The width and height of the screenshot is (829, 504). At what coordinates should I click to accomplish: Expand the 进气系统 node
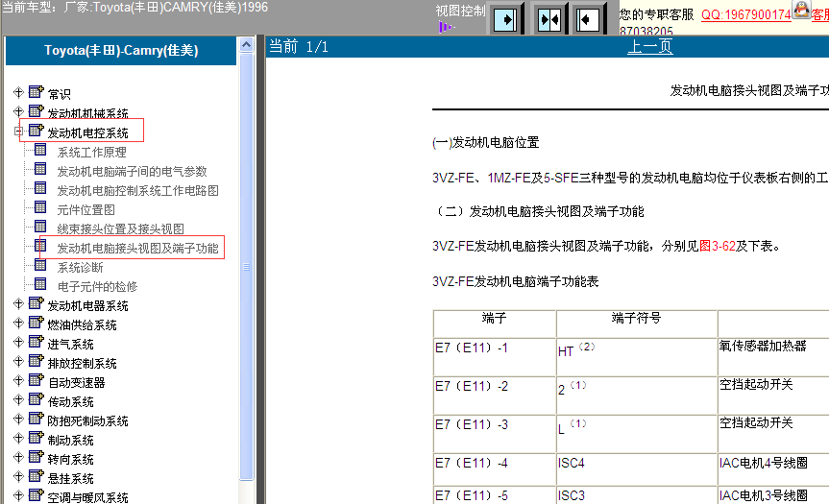[18, 343]
